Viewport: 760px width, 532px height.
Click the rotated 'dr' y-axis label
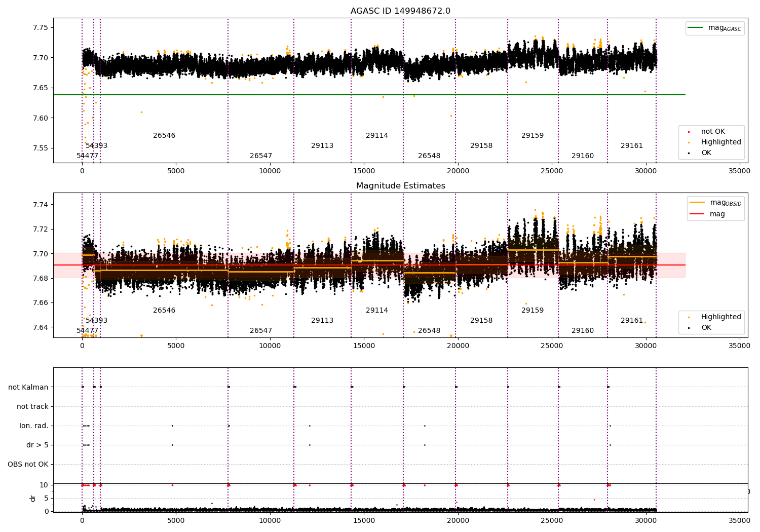tap(33, 498)
